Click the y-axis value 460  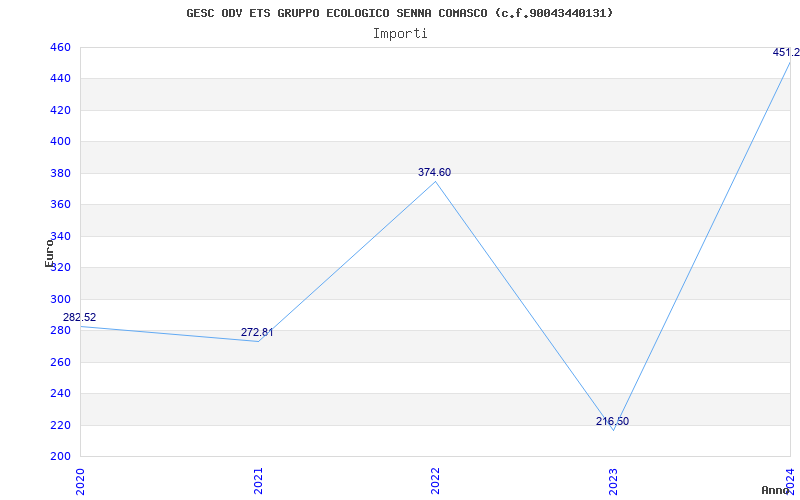click(60, 47)
